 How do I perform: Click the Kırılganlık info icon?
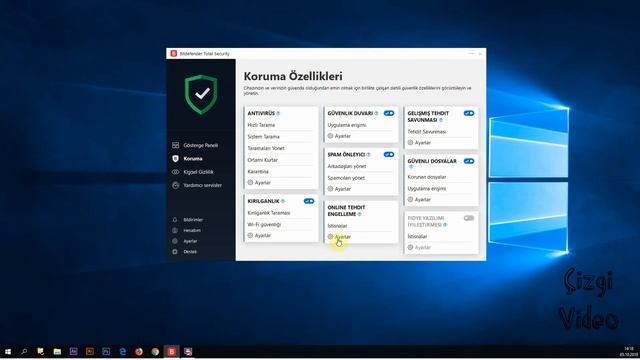tap(283, 201)
